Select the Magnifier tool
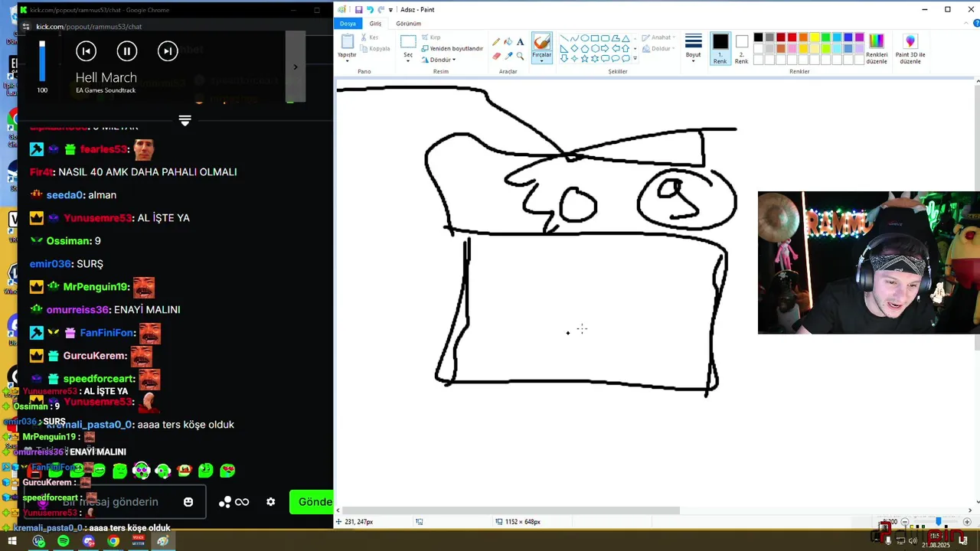Viewport: 980px width, 551px height. [521, 56]
